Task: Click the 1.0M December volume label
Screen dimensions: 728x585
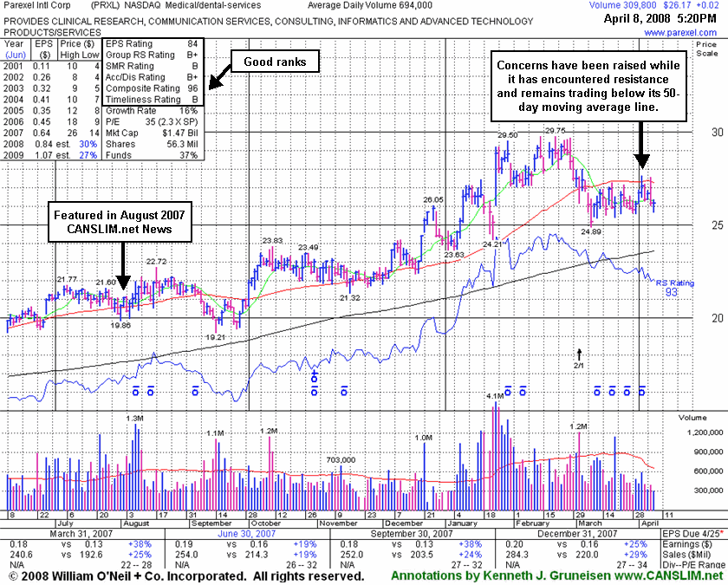Action: [x=424, y=438]
